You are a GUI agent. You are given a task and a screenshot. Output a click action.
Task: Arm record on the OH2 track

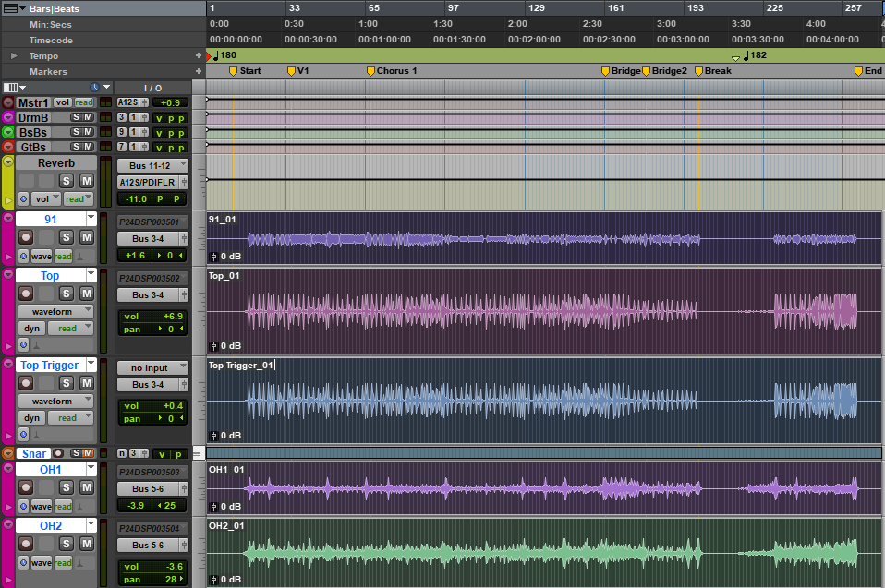click(26, 544)
